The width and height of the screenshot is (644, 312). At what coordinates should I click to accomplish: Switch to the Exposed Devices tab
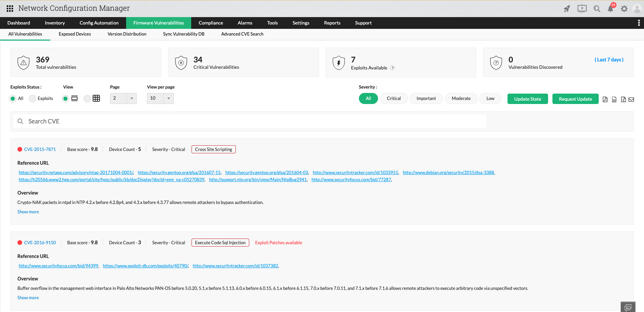[x=74, y=34]
